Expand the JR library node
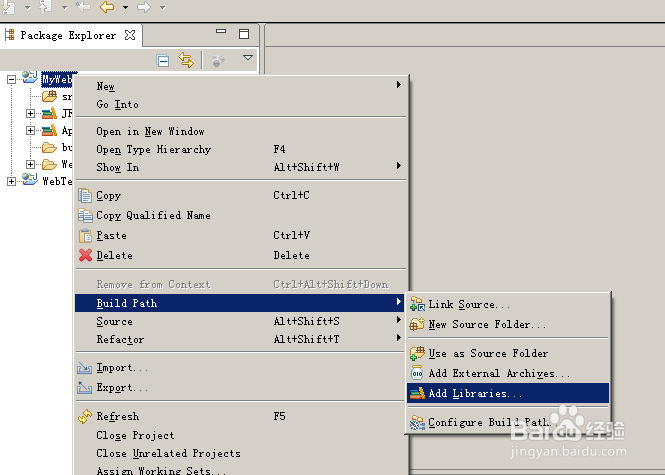 click(x=30, y=113)
